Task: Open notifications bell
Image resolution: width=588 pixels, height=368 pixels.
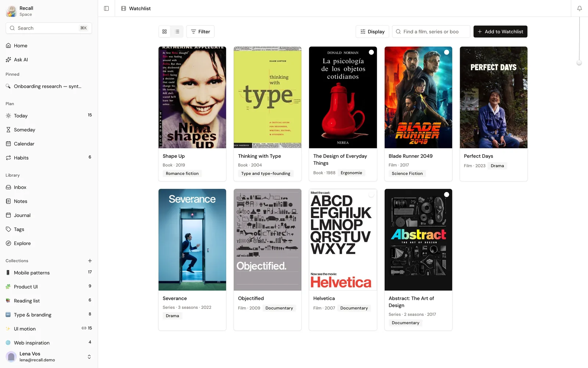Action: coord(579,8)
